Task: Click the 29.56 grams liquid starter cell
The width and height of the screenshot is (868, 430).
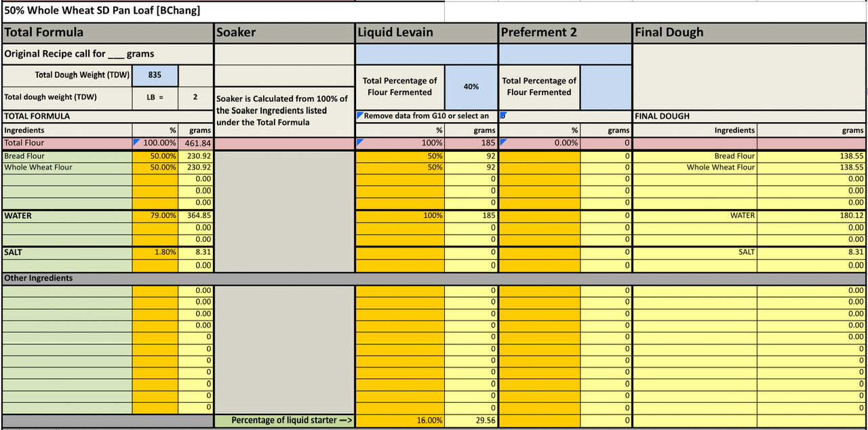Action: (x=471, y=421)
